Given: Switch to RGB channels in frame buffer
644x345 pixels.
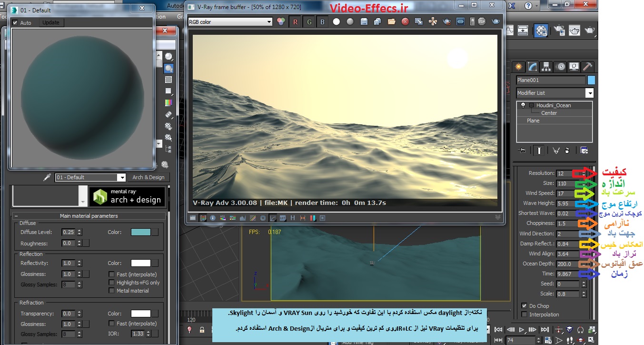Looking at the screenshot, I should click(281, 21).
